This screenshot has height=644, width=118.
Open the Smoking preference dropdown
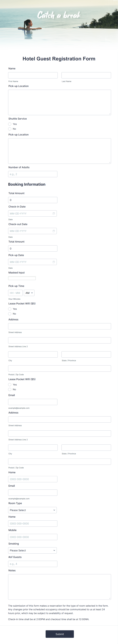point(32,550)
